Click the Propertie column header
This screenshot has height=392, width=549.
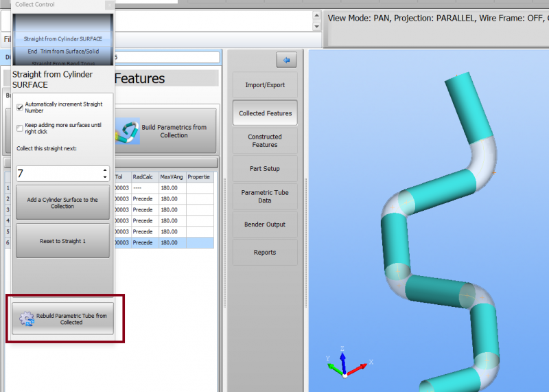[x=200, y=177]
